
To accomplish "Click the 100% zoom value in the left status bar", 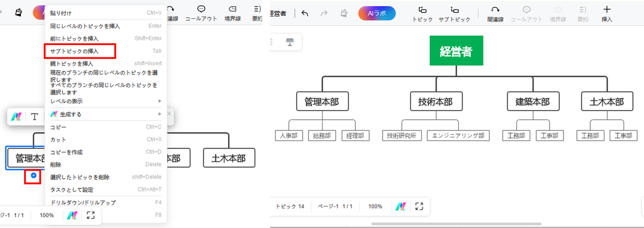I will click(x=47, y=215).
